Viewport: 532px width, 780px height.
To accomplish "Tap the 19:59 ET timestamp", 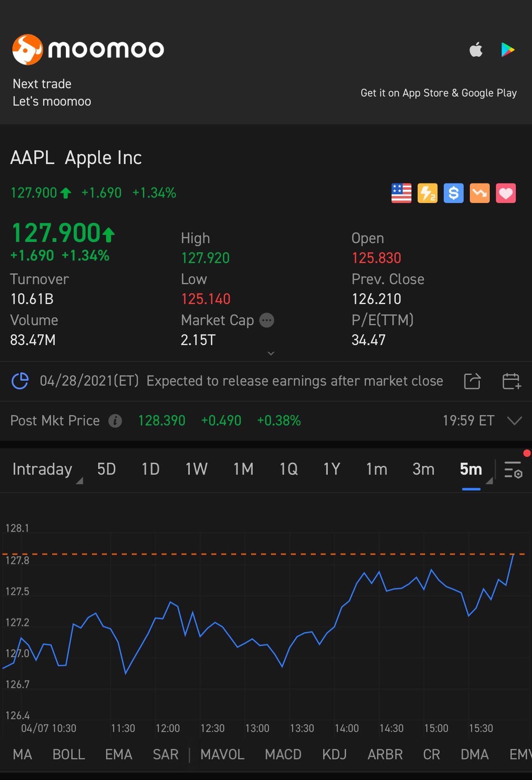I will pyautogui.click(x=469, y=421).
